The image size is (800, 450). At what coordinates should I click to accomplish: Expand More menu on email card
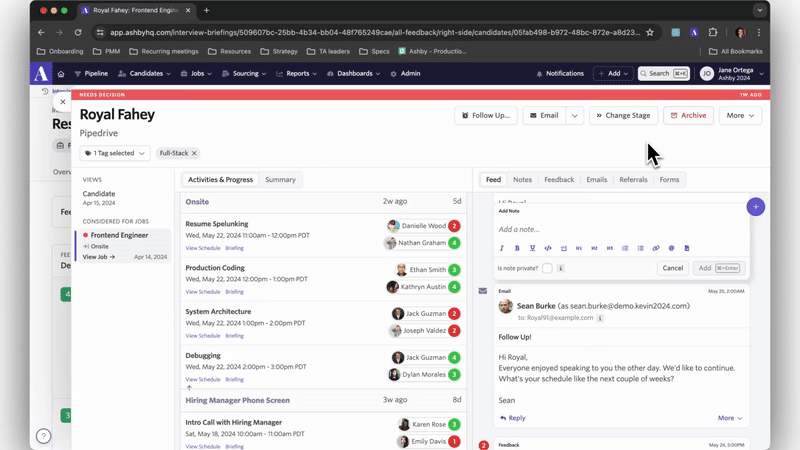pos(730,418)
